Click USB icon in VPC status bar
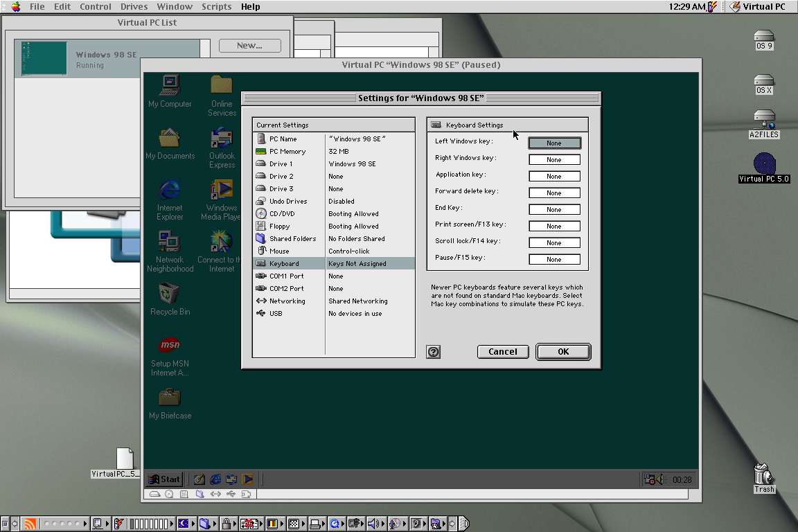798x532 pixels. coord(231,494)
